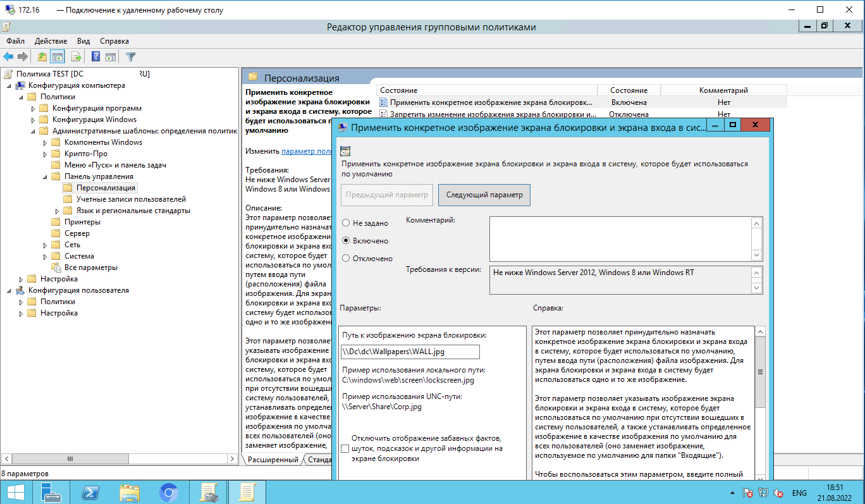The height and width of the screenshot is (504, 865).
Task: Click the Следующий параметр button
Action: tap(484, 195)
